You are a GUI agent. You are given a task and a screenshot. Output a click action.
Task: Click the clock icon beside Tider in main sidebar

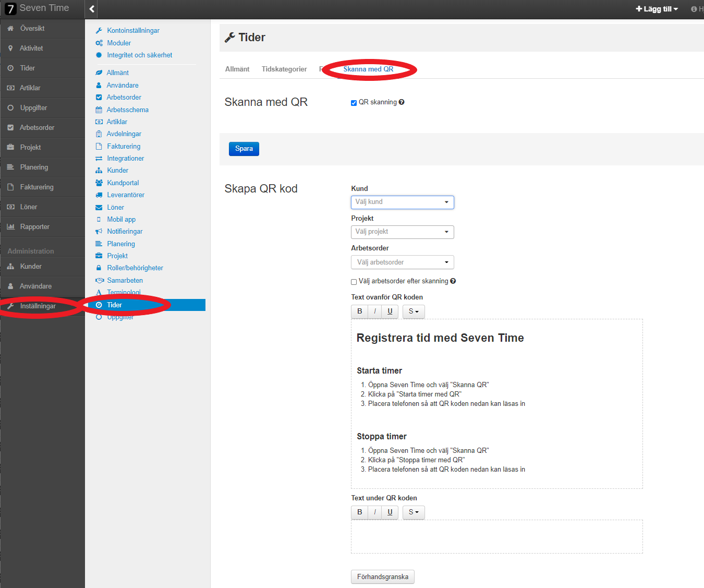pos(10,68)
